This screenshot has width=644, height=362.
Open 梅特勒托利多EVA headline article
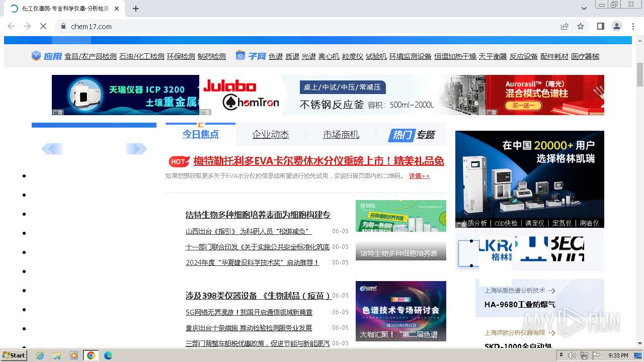point(319,161)
